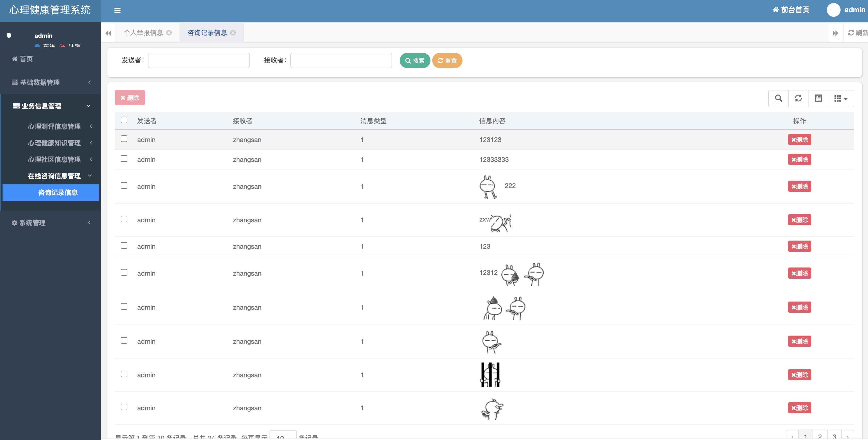Viewport: 868px width, 440px height.
Task: Check the row with content 123123
Action: pyautogui.click(x=124, y=139)
